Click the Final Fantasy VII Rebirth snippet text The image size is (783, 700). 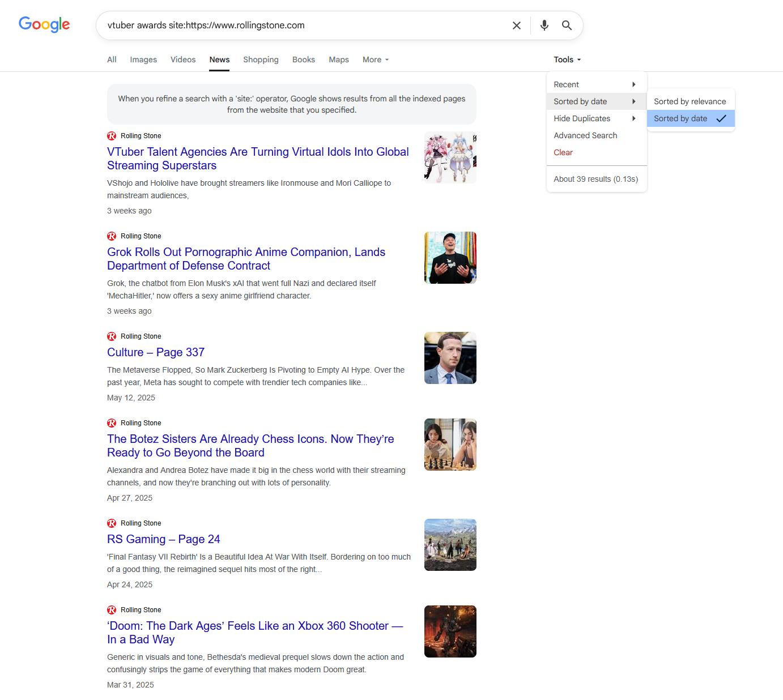[259, 563]
